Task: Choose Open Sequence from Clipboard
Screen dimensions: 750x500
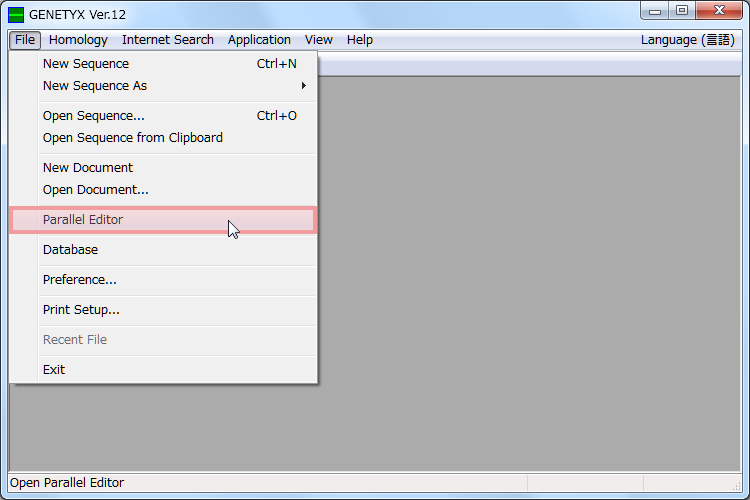Action: pos(163,138)
